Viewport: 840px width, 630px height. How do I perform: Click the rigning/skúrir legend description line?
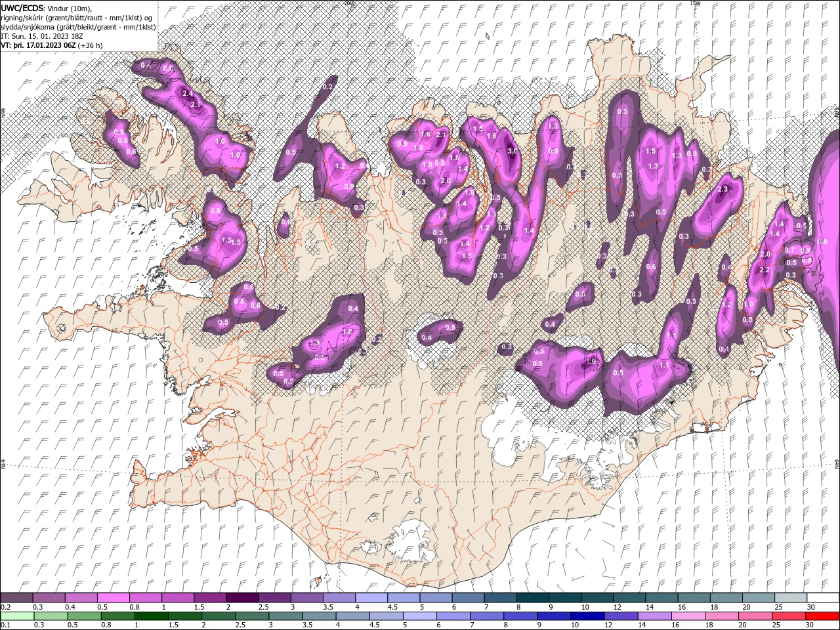click(x=77, y=17)
